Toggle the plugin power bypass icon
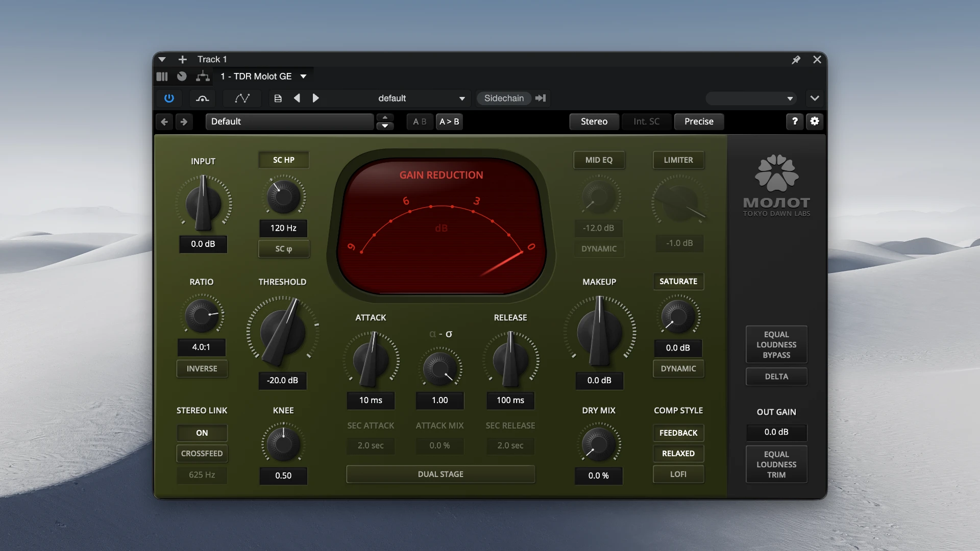 [x=169, y=98]
